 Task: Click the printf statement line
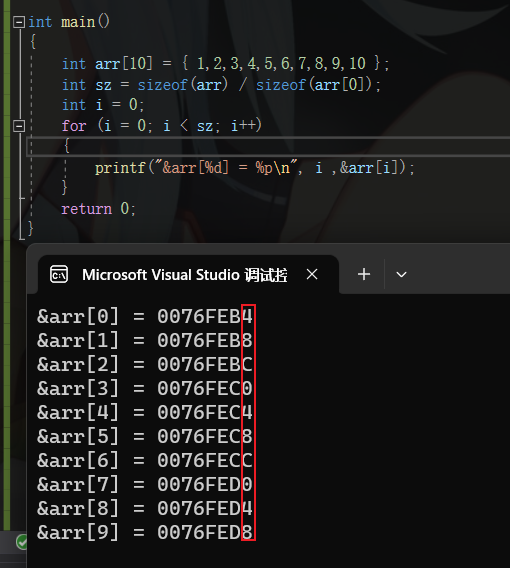[x=255, y=168]
